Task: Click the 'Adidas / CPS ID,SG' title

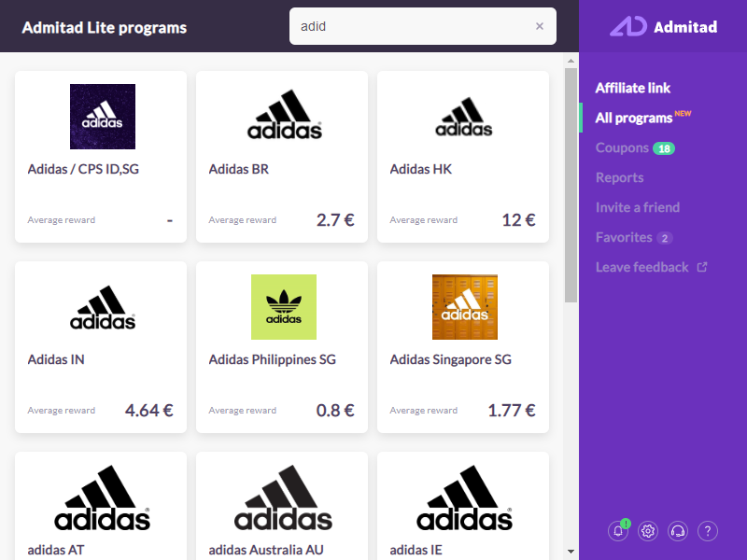Action: click(83, 169)
